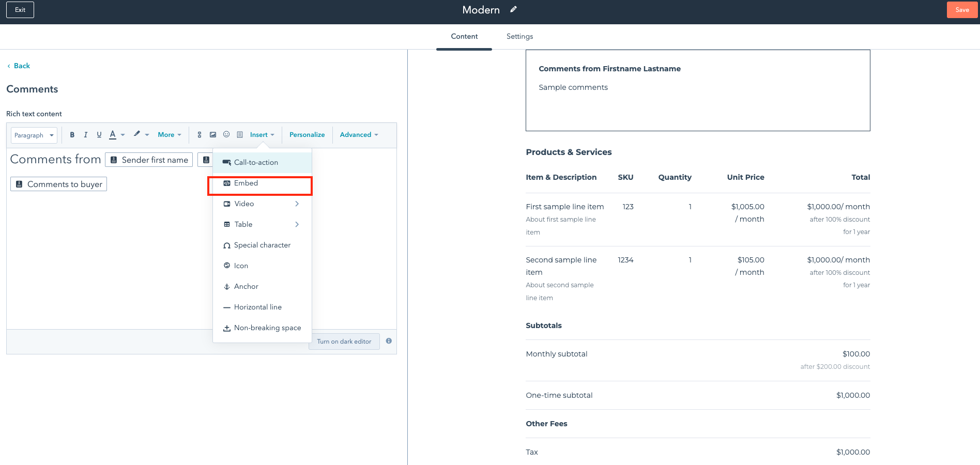This screenshot has height=465, width=980.
Task: Expand the Video submenu
Action: click(x=244, y=204)
